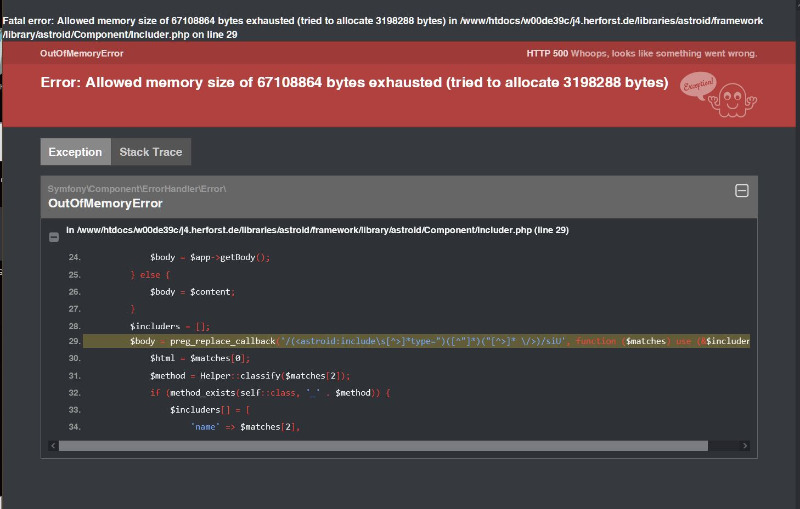Click the ghost Exception mascot icon
The height and width of the screenshot is (509, 800).
coord(733,100)
